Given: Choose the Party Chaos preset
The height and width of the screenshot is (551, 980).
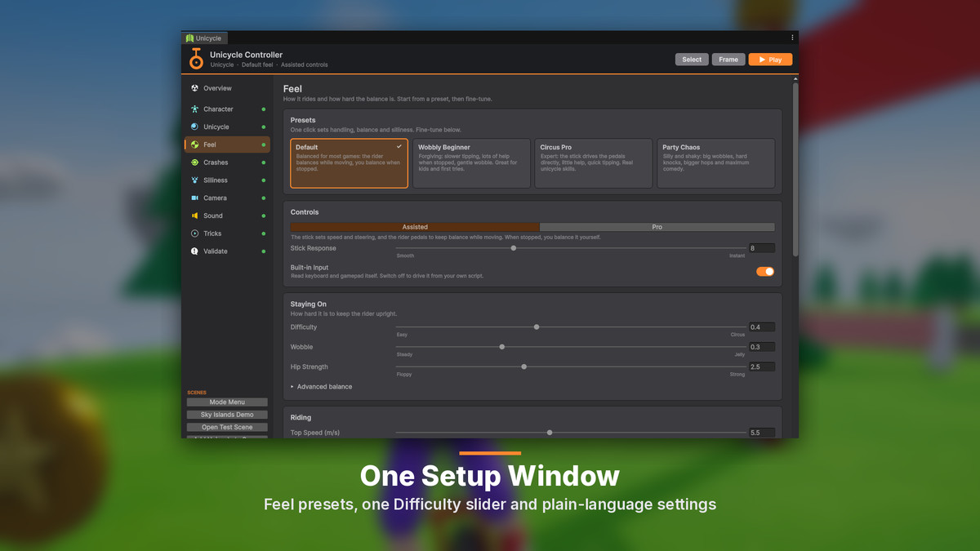Looking at the screenshot, I should 715,163.
